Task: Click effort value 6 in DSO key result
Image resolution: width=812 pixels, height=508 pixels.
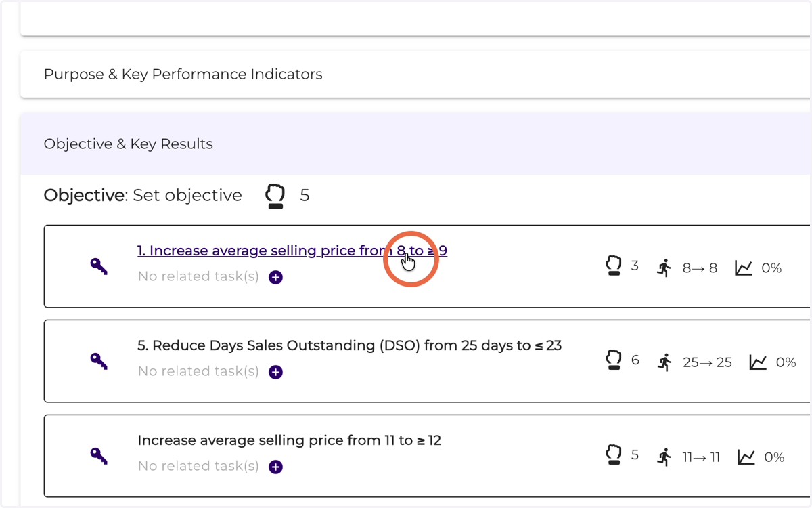Action: [635, 360]
